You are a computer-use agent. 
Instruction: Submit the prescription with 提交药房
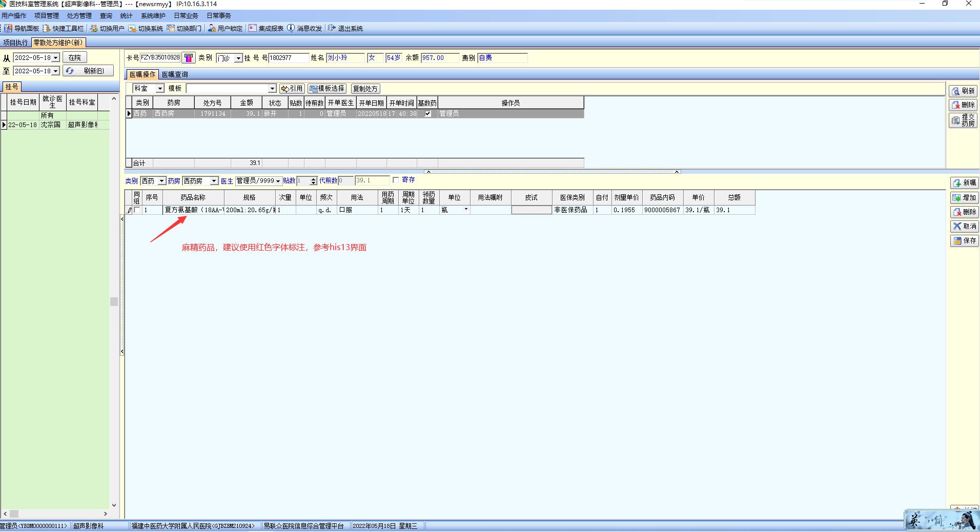pos(963,120)
